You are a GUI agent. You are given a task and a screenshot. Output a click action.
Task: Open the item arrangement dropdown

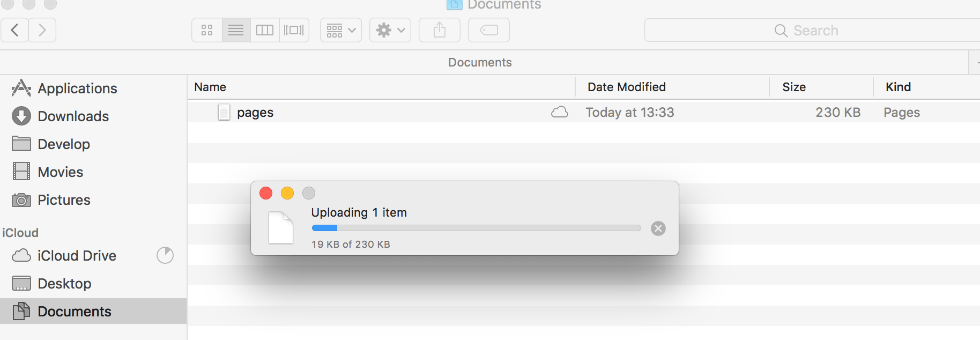[340, 30]
